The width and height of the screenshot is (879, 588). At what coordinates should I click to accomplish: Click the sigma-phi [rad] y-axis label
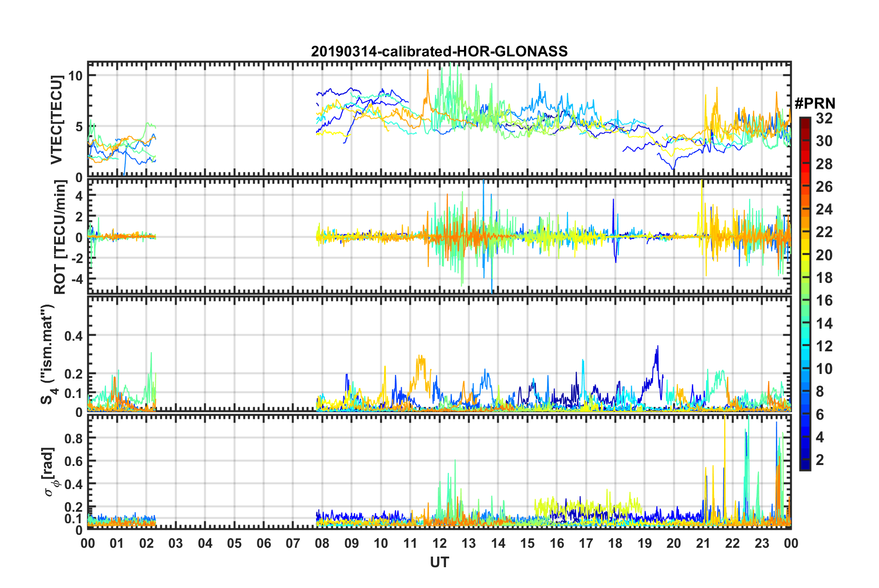49,472
